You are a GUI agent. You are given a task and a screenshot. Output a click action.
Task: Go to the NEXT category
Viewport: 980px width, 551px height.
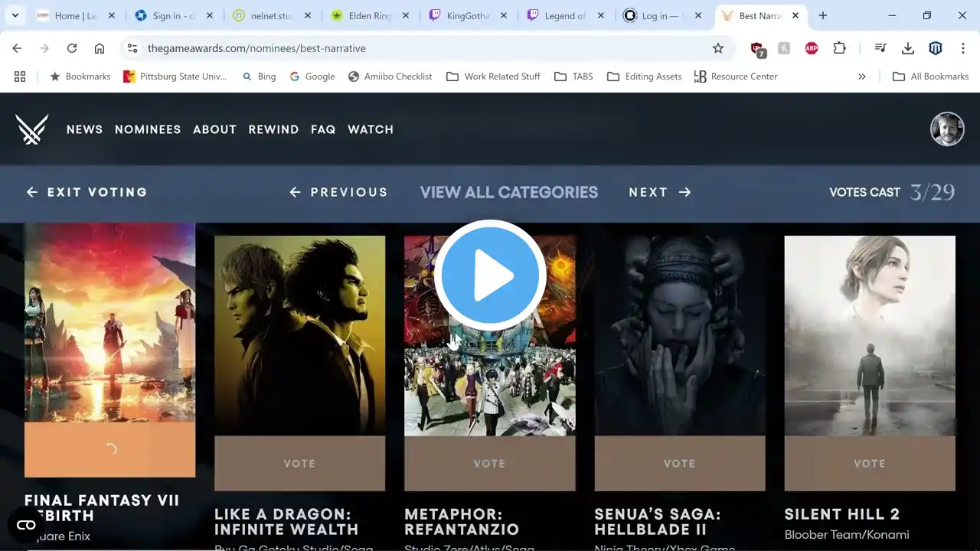tap(660, 192)
